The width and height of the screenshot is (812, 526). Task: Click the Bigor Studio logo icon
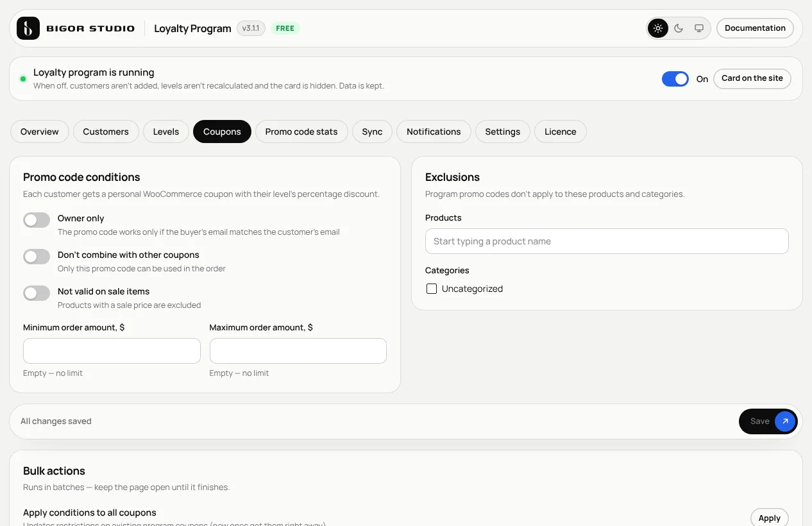click(28, 28)
